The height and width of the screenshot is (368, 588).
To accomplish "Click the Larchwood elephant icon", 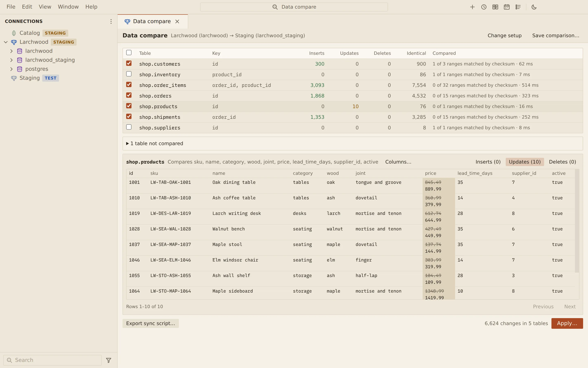I will coord(14,42).
